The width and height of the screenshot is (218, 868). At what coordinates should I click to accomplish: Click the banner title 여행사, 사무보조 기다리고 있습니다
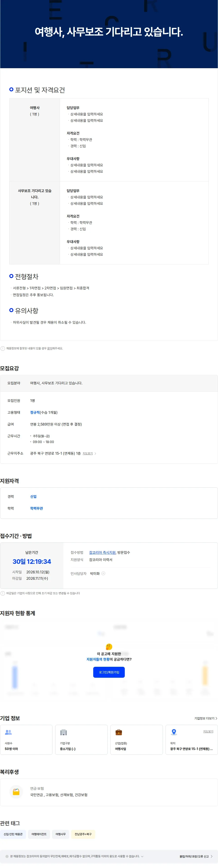pyautogui.click(x=109, y=32)
